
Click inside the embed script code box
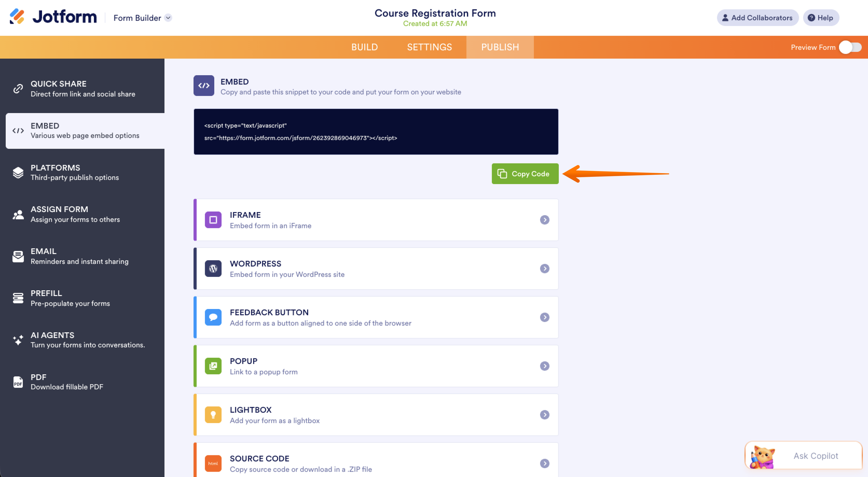click(x=376, y=132)
